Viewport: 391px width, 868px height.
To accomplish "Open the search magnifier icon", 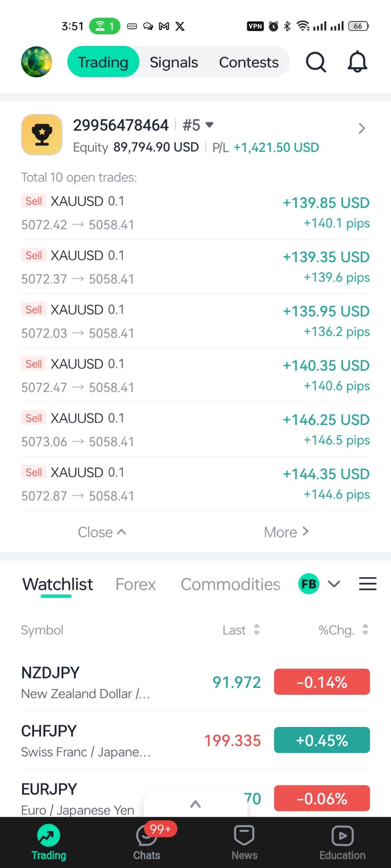I will point(315,62).
